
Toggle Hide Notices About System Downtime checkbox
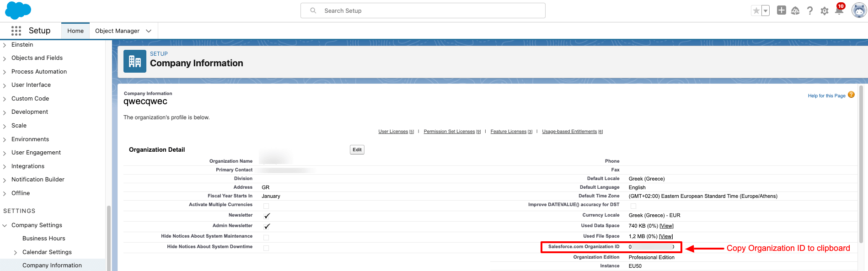266,248
